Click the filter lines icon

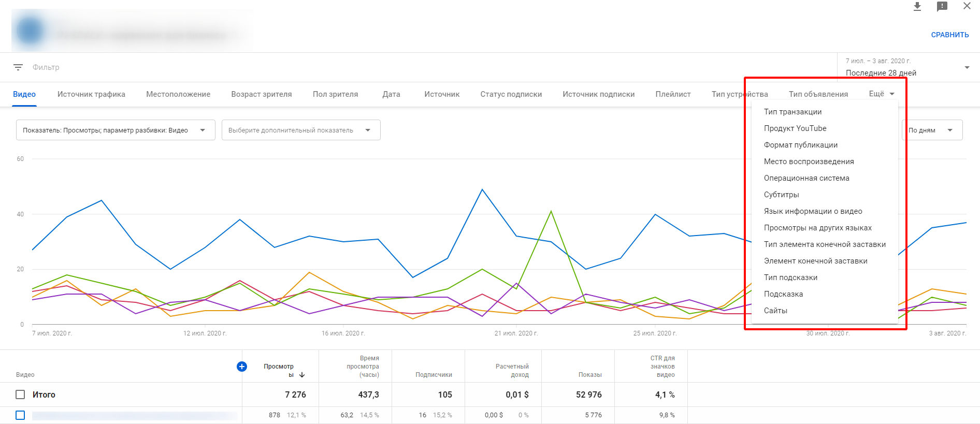click(18, 67)
